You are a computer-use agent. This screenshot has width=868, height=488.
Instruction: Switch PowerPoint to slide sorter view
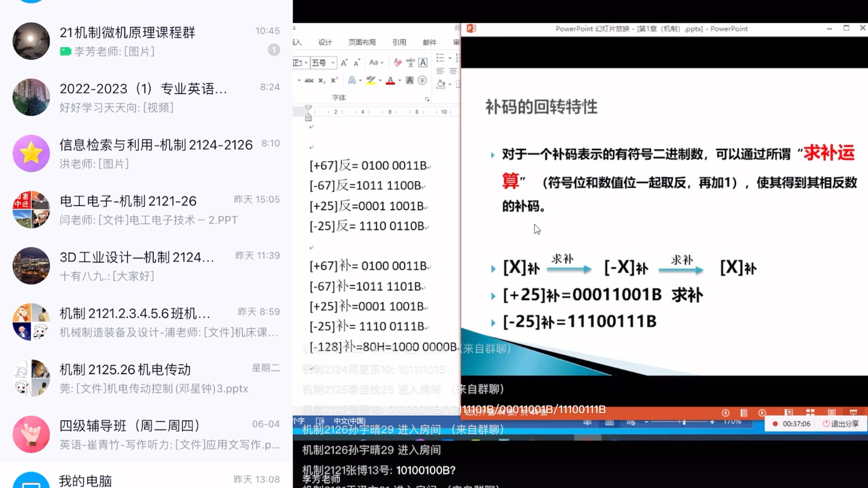tap(810, 412)
